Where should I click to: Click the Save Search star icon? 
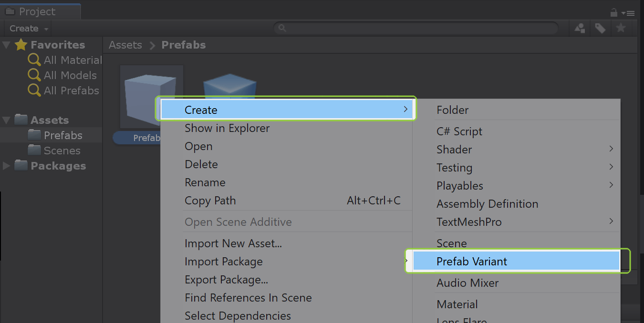pos(621,29)
